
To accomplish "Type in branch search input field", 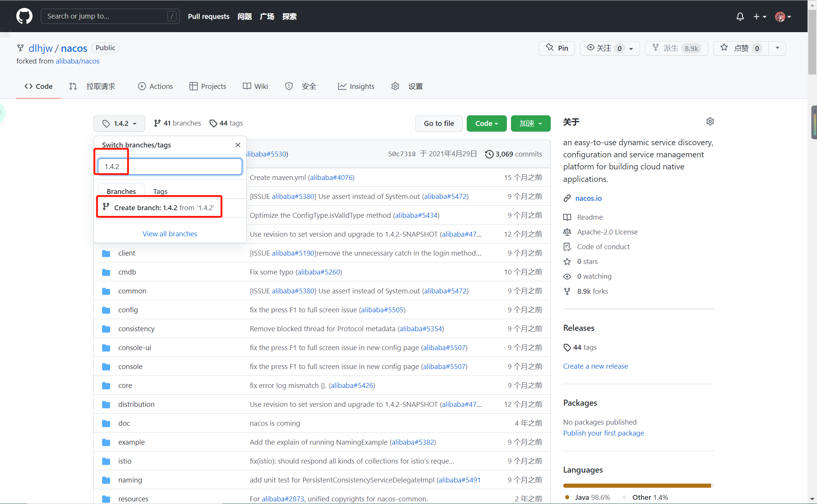I will pyautogui.click(x=170, y=166).
